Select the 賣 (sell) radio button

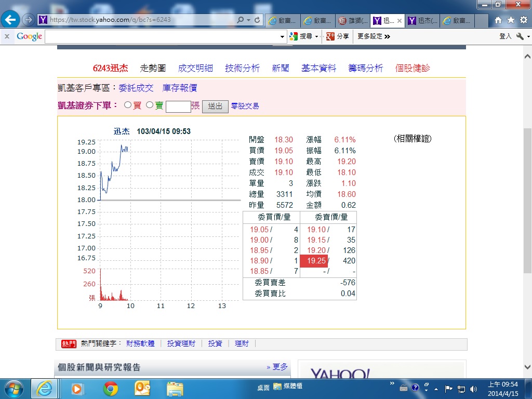point(150,105)
